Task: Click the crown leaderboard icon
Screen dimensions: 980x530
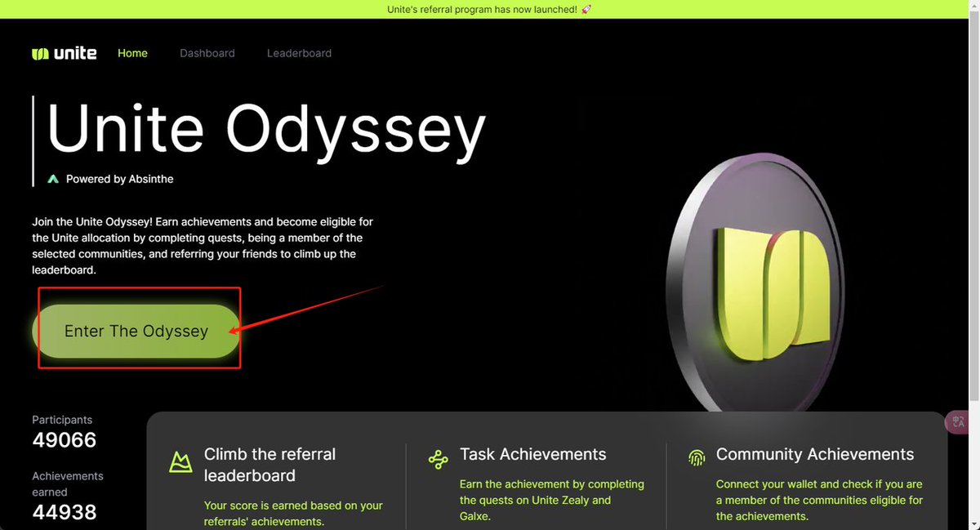Action: pyautogui.click(x=180, y=461)
